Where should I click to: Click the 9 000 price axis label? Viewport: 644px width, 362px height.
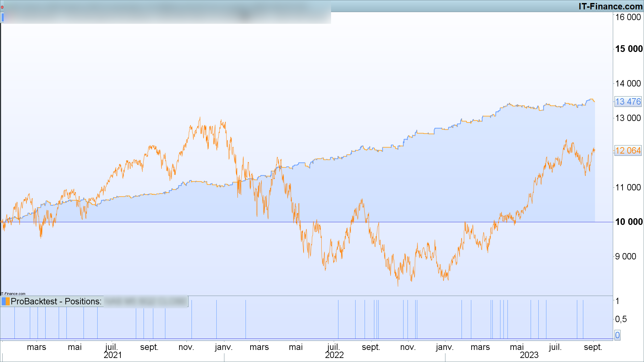[626, 256]
